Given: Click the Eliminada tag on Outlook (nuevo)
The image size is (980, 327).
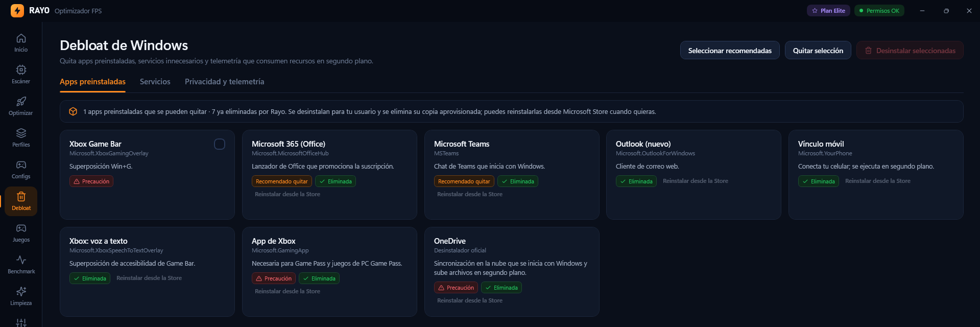Looking at the screenshot, I should click(636, 181).
